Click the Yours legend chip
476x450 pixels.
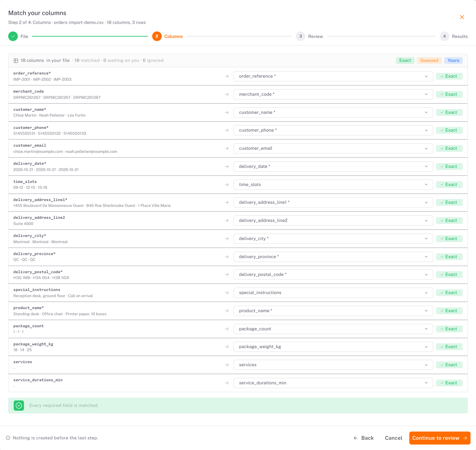(x=453, y=61)
